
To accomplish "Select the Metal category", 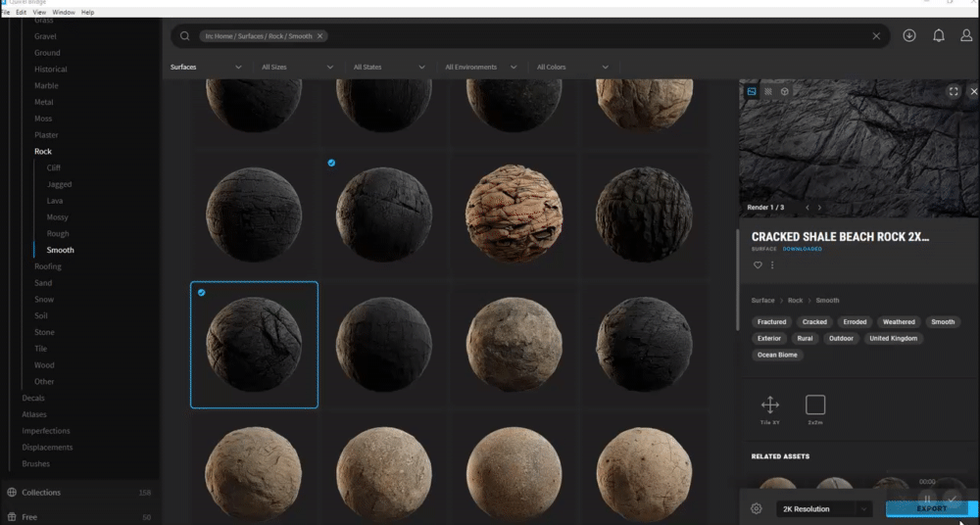I will click(44, 102).
